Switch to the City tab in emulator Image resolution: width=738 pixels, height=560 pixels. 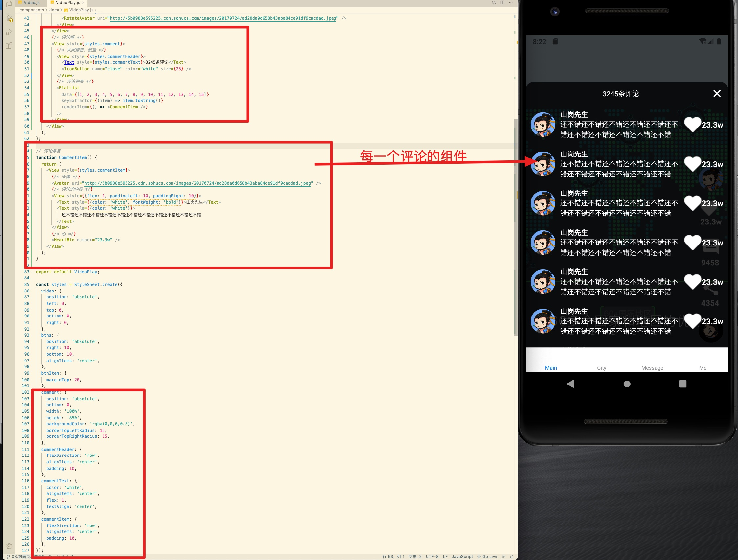(x=602, y=368)
